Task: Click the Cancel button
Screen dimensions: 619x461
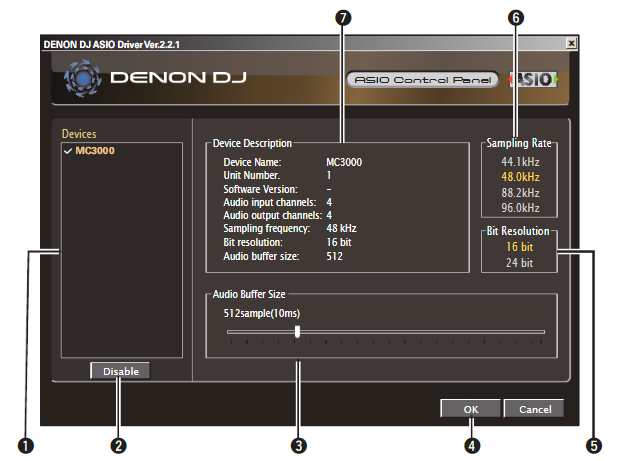Action: [x=535, y=409]
